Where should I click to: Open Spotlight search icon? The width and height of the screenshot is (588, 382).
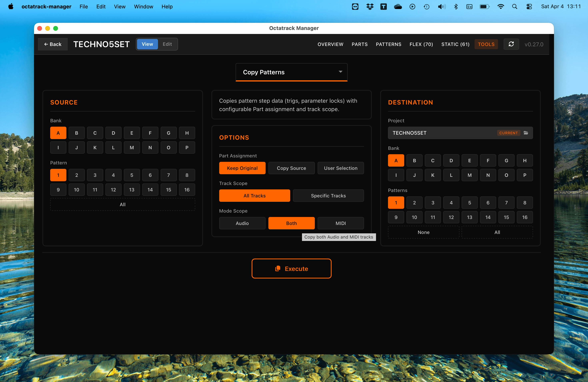[x=515, y=7]
